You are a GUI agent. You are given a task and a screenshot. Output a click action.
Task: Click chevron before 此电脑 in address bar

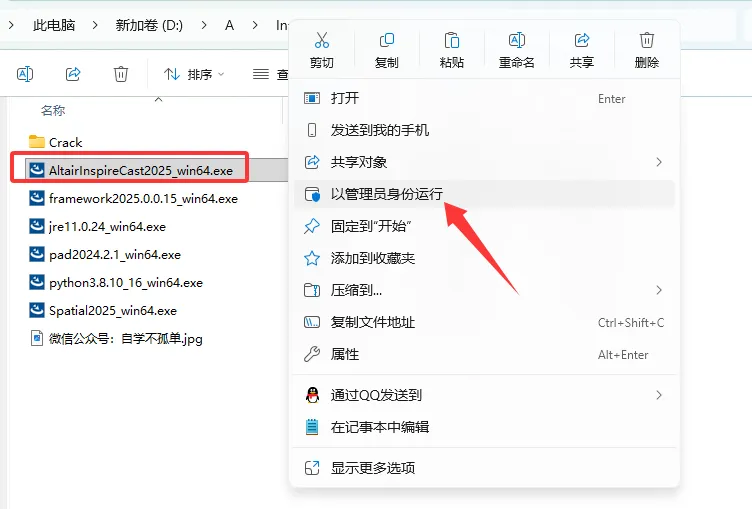tap(11, 25)
